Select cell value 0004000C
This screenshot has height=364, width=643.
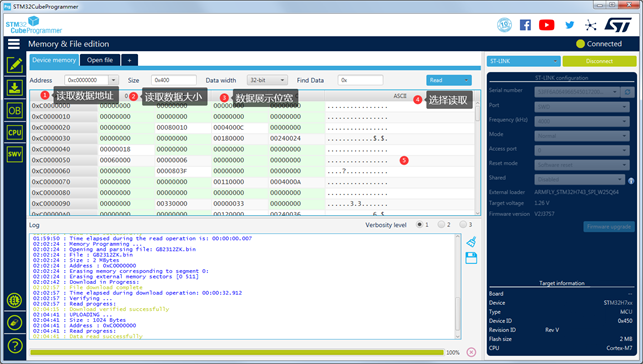coord(228,127)
